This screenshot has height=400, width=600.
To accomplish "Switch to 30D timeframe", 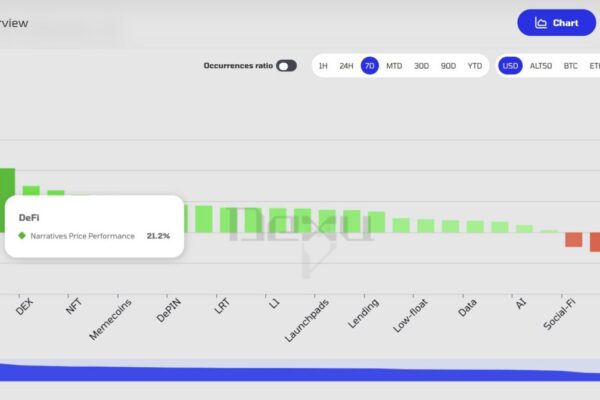I will 421,66.
